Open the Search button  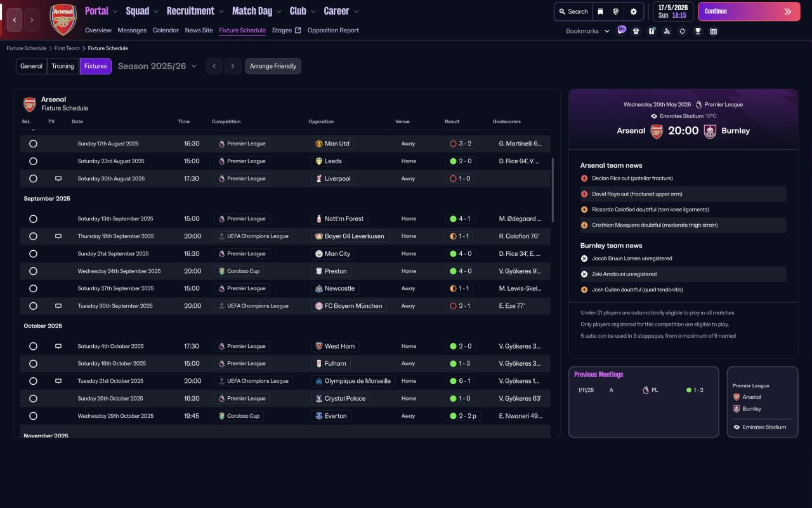573,11
